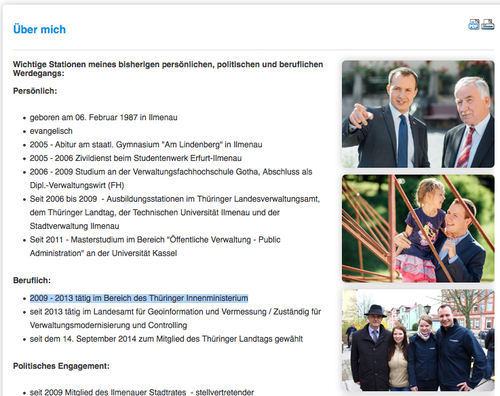Open group photo of four people outdoors
This screenshot has width=500, height=396.
click(418, 340)
